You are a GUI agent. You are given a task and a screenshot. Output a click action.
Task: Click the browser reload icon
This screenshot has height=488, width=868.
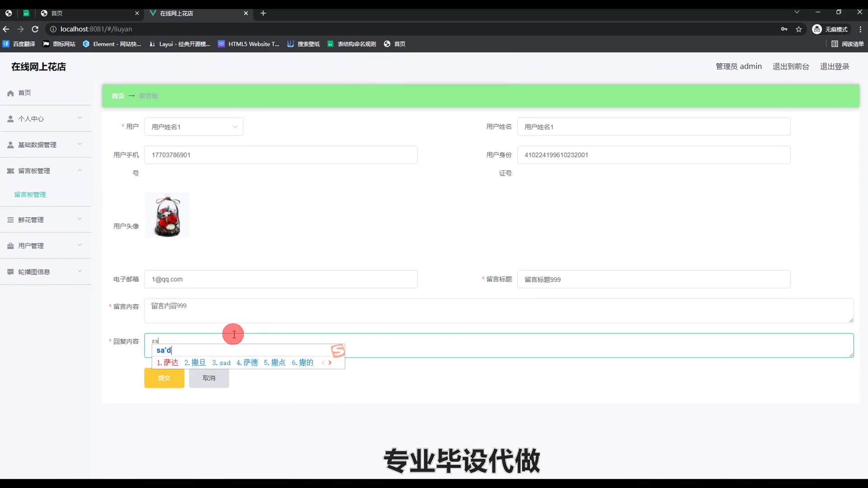click(x=35, y=29)
